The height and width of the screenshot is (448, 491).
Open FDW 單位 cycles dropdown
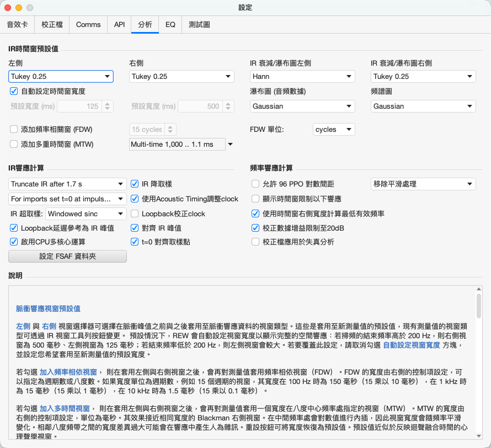(334, 129)
